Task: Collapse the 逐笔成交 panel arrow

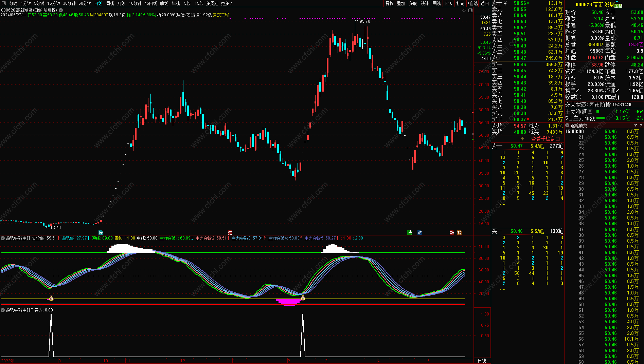Action: click(x=567, y=126)
